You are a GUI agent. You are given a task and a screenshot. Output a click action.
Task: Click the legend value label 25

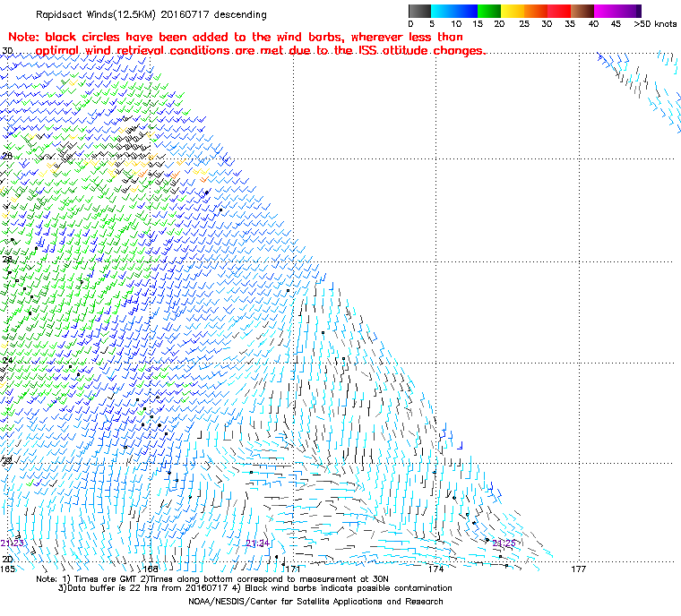[524, 24]
